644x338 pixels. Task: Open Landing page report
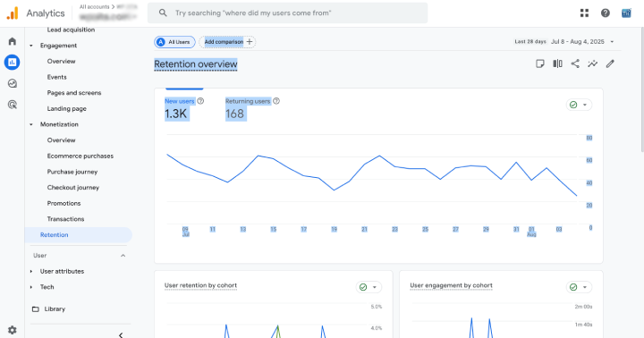pos(66,109)
